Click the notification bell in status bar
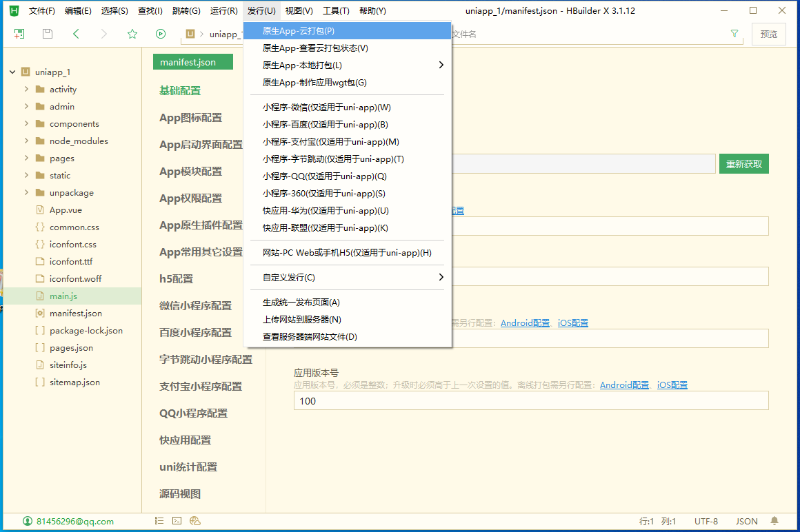The image size is (800, 532). pyautogui.click(x=774, y=521)
